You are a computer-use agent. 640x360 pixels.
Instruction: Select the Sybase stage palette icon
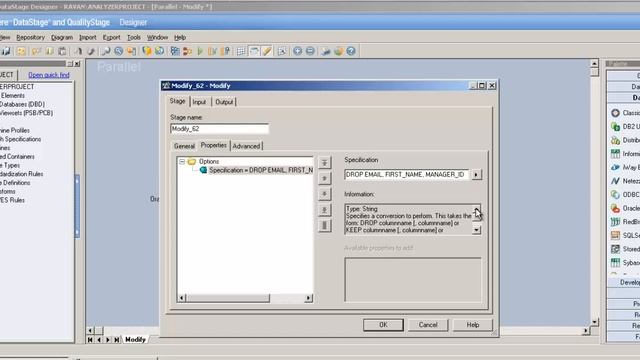click(x=616, y=262)
